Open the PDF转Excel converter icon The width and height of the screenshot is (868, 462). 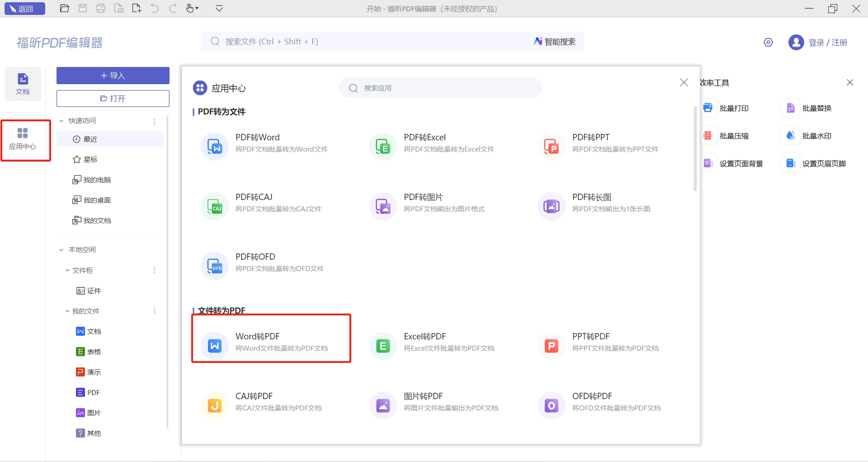pyautogui.click(x=383, y=147)
